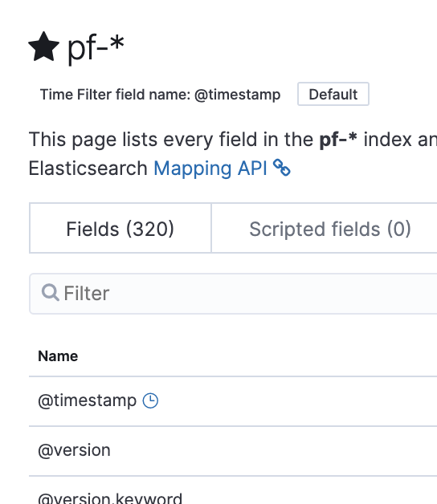The width and height of the screenshot is (437, 504).
Task: Click the 'This page lists every field' sentence
Action: pyautogui.click(x=233, y=140)
